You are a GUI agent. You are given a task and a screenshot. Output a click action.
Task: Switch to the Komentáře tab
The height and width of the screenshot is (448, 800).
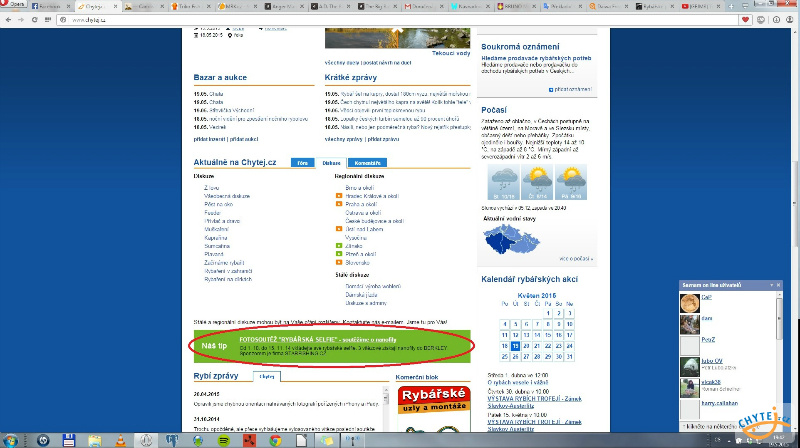[369, 162]
